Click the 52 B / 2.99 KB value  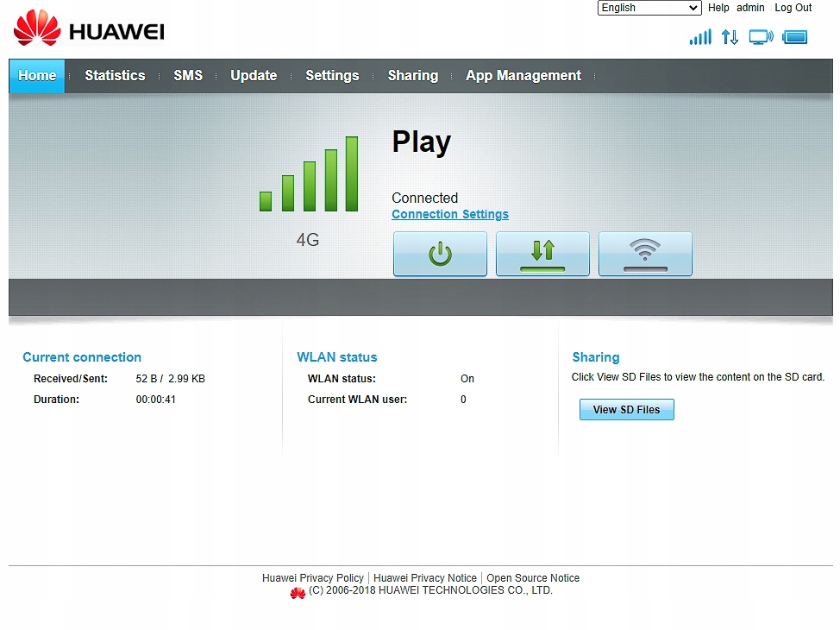(171, 379)
